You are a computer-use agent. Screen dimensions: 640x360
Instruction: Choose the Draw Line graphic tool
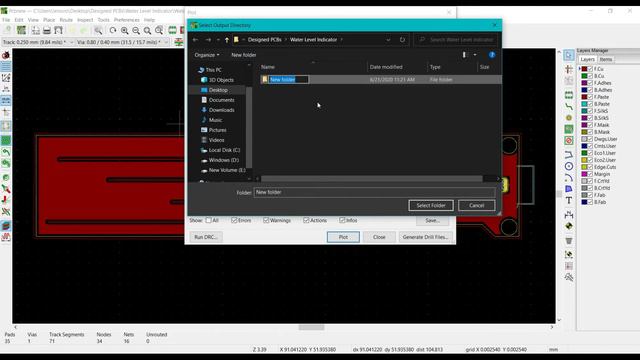(569, 154)
